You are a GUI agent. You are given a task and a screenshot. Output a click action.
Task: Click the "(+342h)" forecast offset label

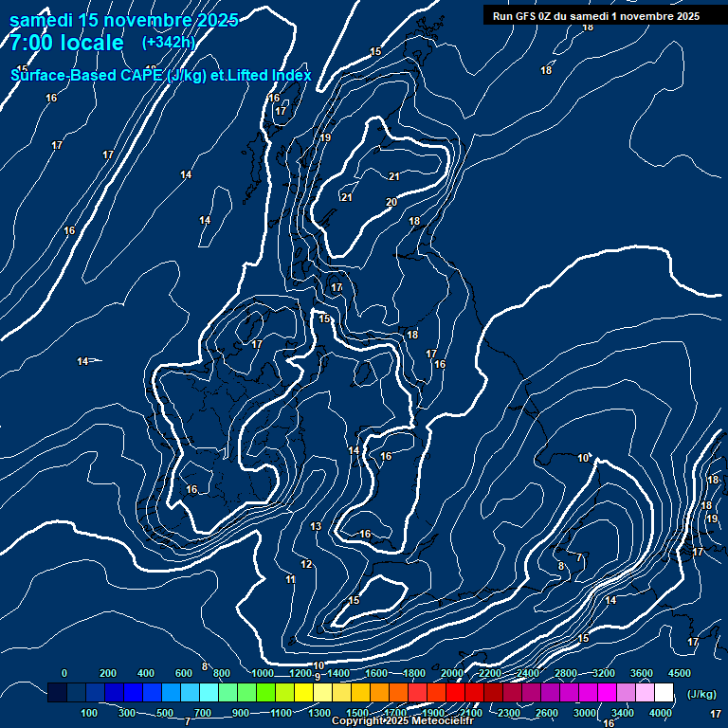pyautogui.click(x=169, y=43)
